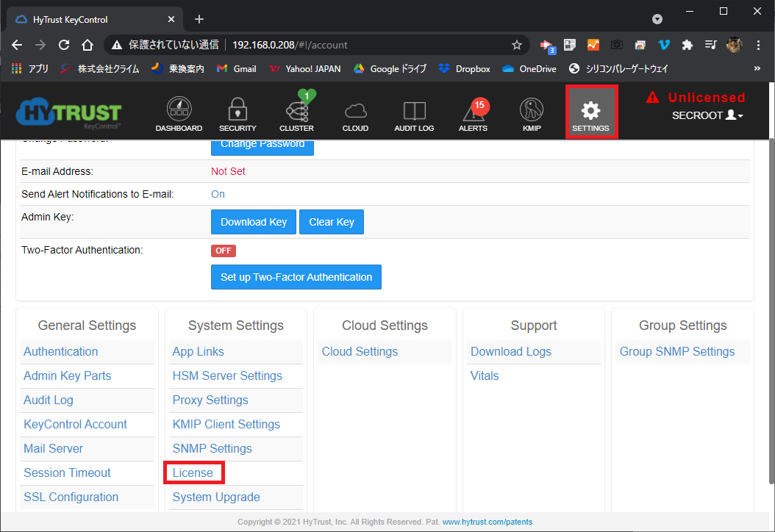The height and width of the screenshot is (532, 775).
Task: Open the Chrome three-dot menu
Action: click(x=758, y=45)
